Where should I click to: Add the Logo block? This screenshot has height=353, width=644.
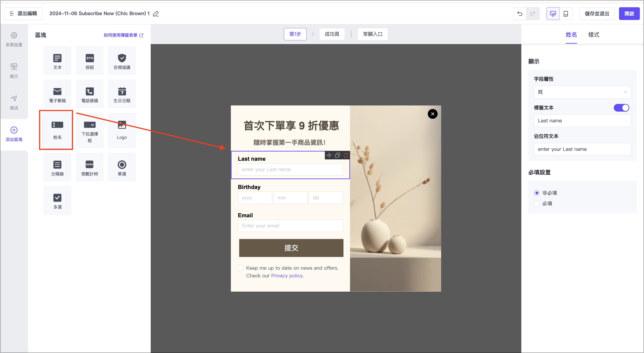pyautogui.click(x=122, y=130)
